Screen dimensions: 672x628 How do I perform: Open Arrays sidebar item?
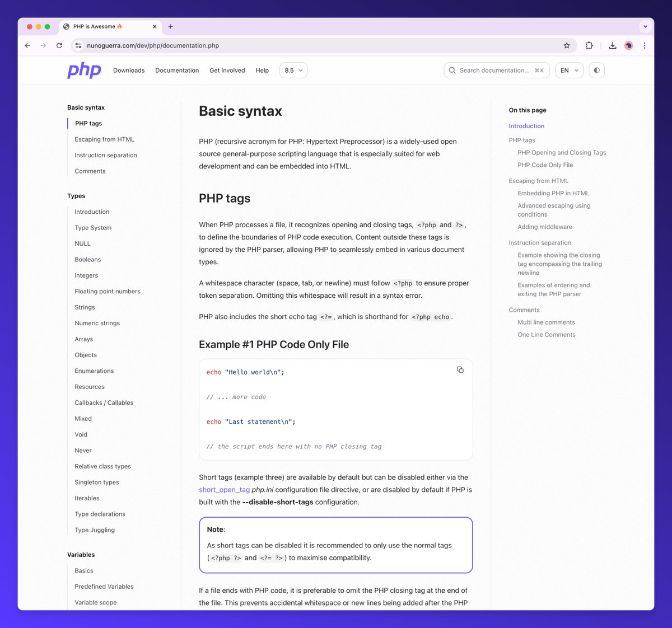pos(84,339)
